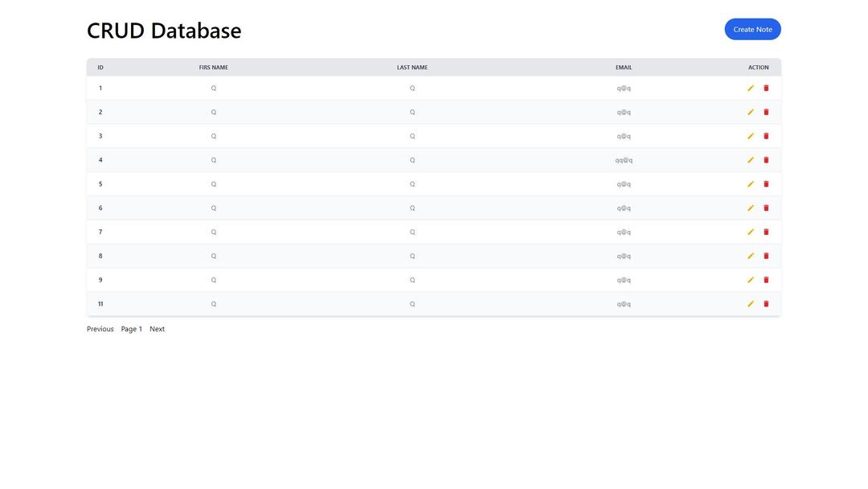The height and width of the screenshot is (489, 868).
Task: Edit the record with ID 2
Action: coord(751,113)
